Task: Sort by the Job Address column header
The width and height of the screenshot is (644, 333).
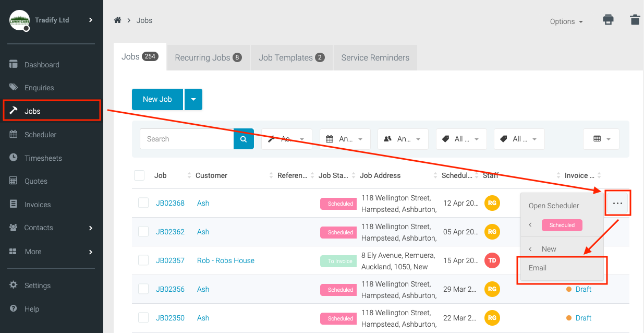Action: click(x=380, y=175)
